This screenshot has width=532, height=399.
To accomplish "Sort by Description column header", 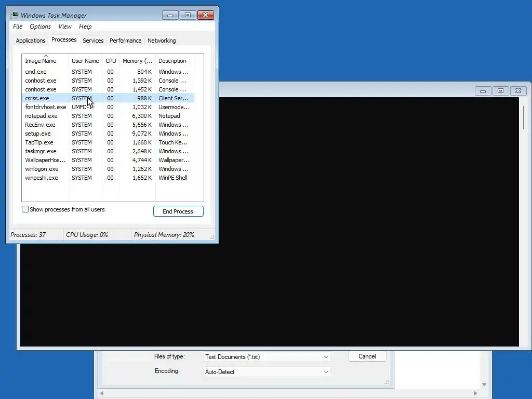I will coord(175,61).
